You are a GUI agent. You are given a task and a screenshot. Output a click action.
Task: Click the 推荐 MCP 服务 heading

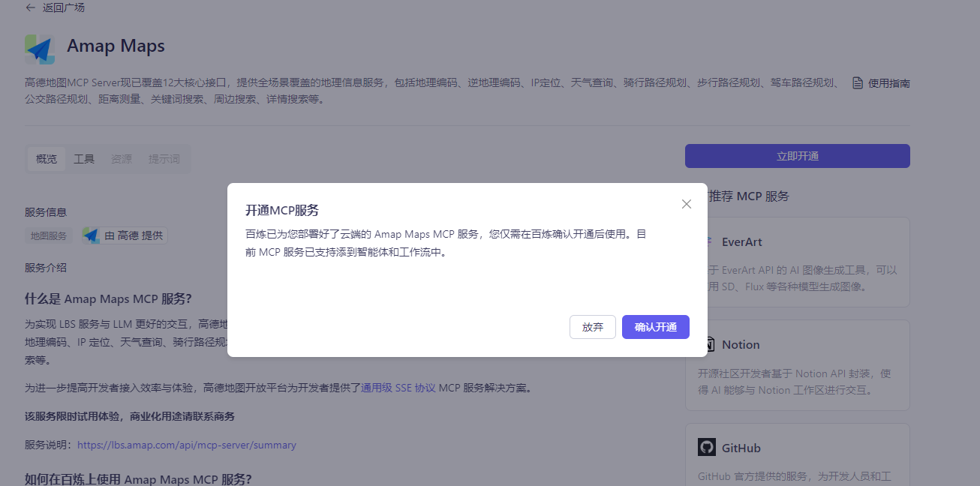[x=749, y=196]
